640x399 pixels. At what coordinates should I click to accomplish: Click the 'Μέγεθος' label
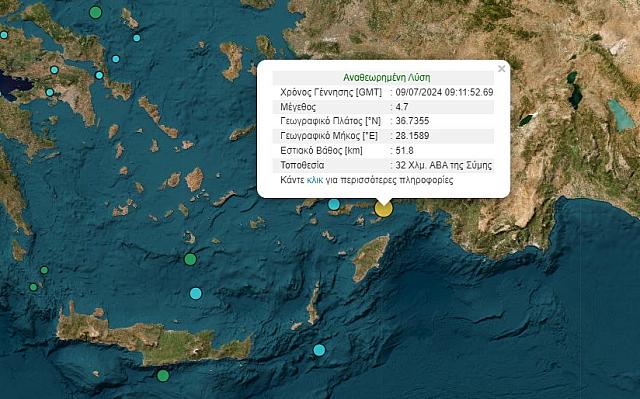[x=298, y=107]
